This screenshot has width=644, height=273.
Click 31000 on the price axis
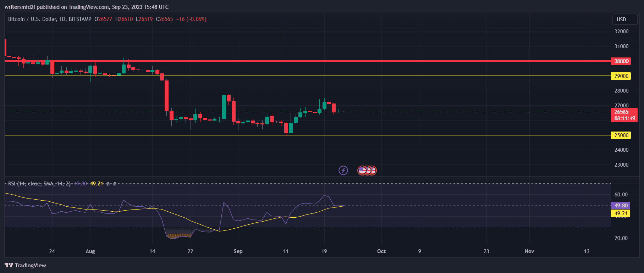pos(621,46)
